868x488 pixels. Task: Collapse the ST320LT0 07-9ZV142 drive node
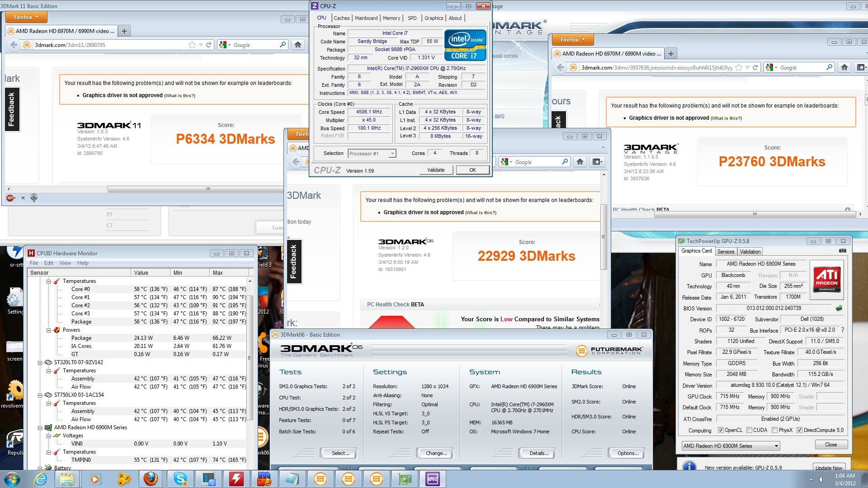pos(40,362)
